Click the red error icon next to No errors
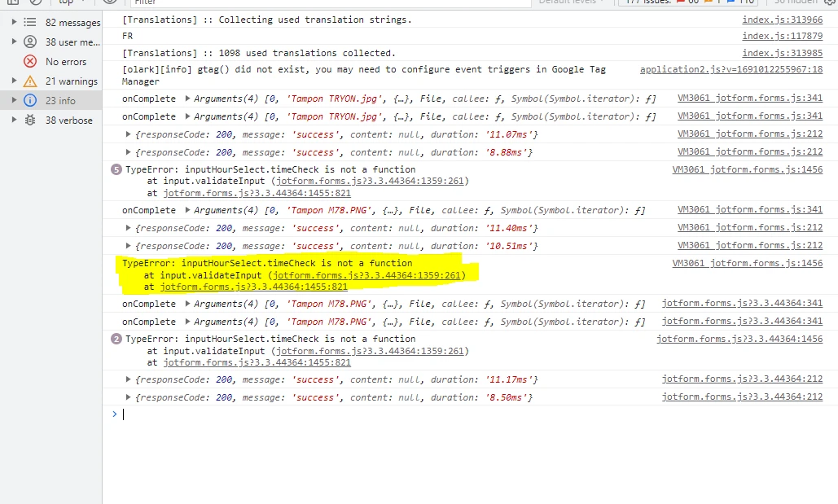This screenshot has height=504, width=838. pyautogui.click(x=29, y=61)
